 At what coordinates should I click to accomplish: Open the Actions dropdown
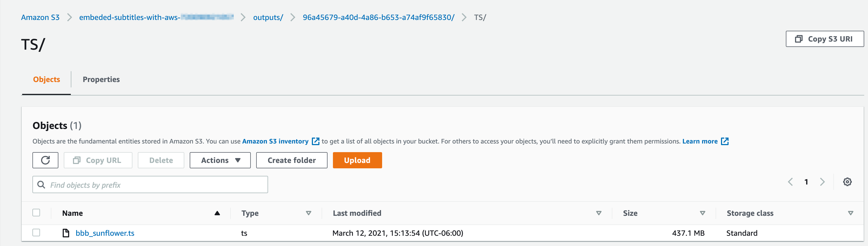(220, 160)
